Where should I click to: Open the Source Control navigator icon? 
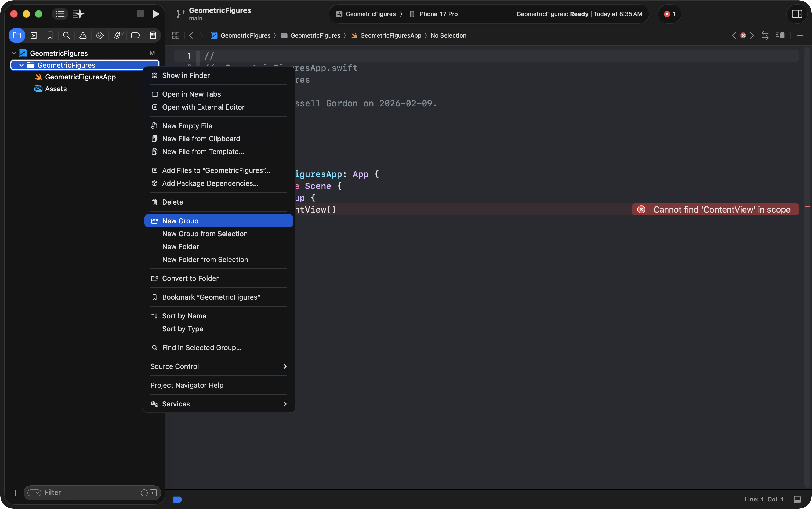click(34, 35)
